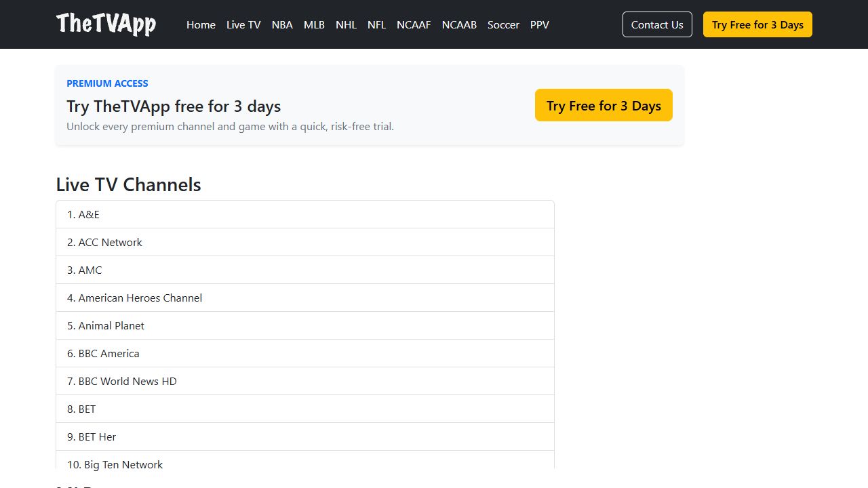Open the MLB page
This screenshot has width=868, height=488.
[314, 24]
